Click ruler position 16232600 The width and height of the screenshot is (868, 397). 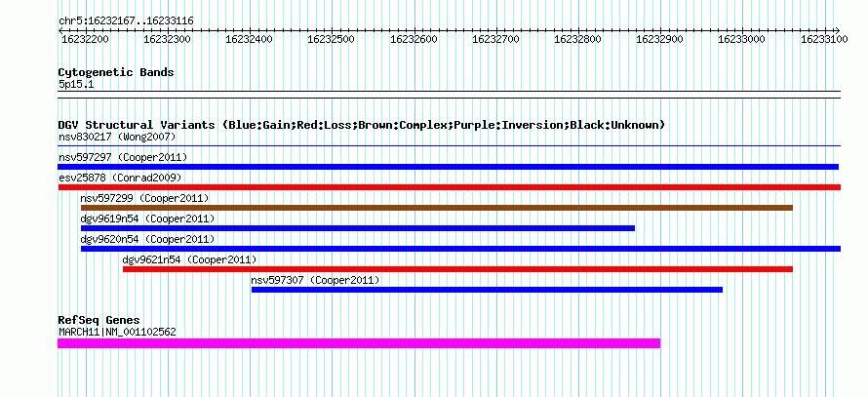(414, 39)
